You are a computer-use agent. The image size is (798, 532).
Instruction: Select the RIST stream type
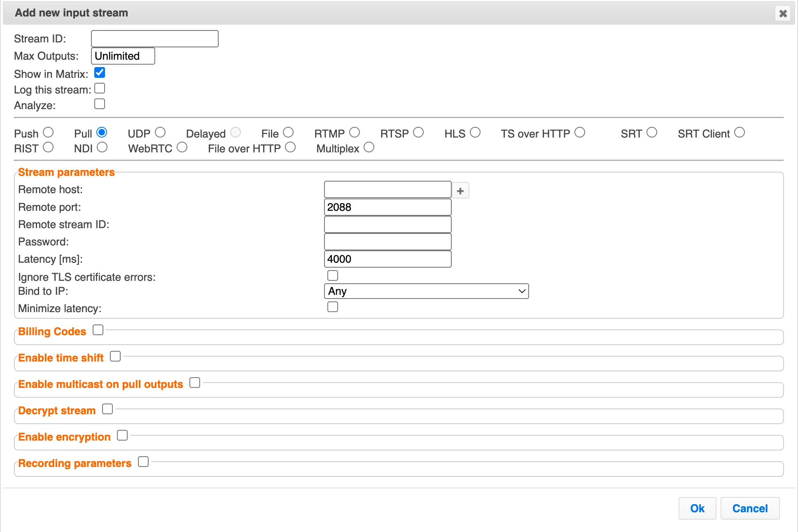[48, 147]
